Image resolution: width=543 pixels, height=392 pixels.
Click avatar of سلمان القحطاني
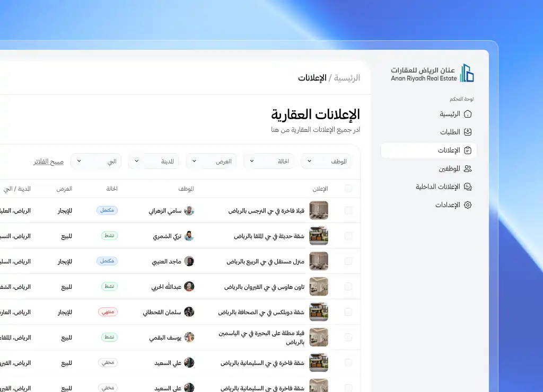[189, 311]
